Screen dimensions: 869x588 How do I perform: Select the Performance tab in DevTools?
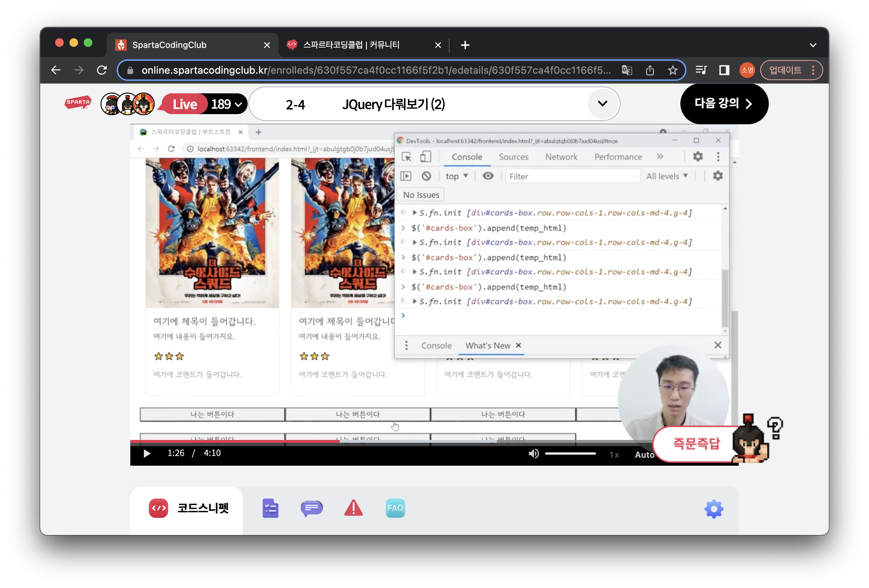[x=618, y=157]
